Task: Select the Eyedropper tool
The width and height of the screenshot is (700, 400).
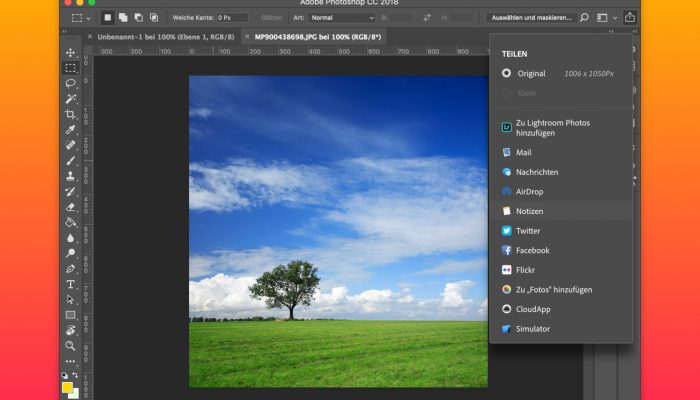Action: tap(71, 129)
